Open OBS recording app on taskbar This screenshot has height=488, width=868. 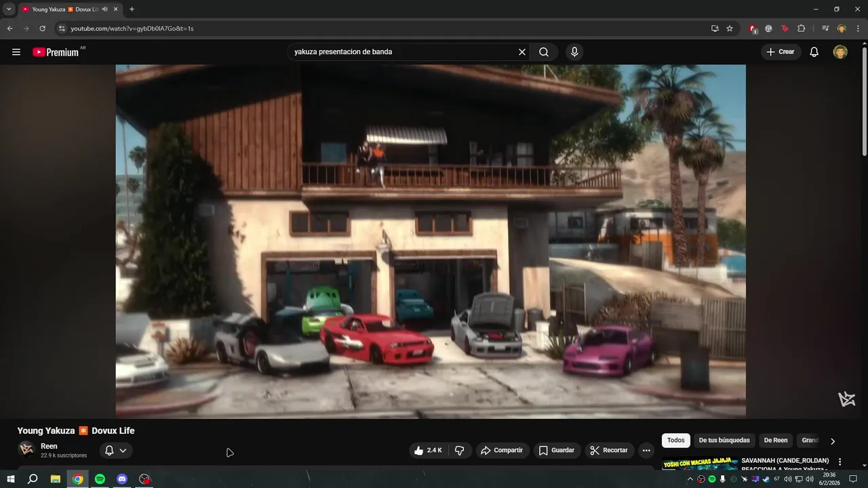pos(144,479)
